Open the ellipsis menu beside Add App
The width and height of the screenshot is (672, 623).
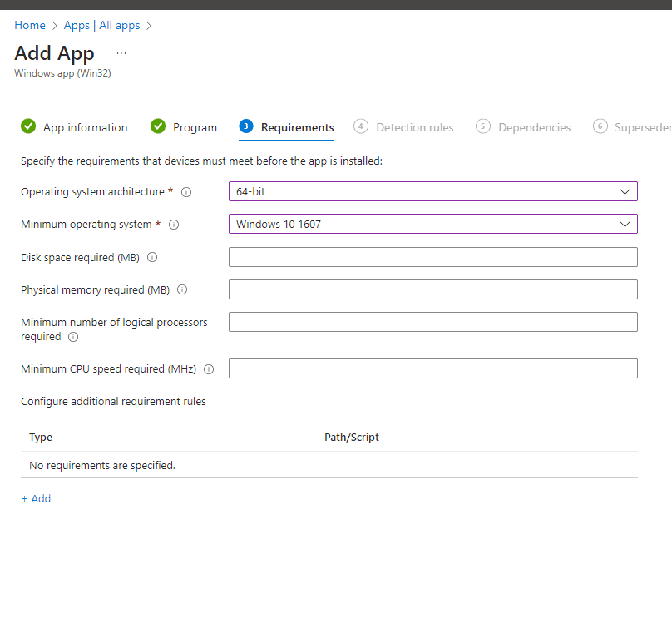pos(121,52)
